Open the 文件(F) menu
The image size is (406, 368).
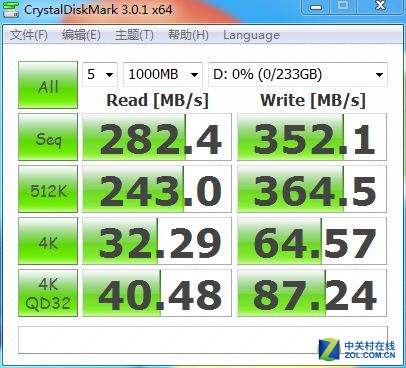pos(29,35)
